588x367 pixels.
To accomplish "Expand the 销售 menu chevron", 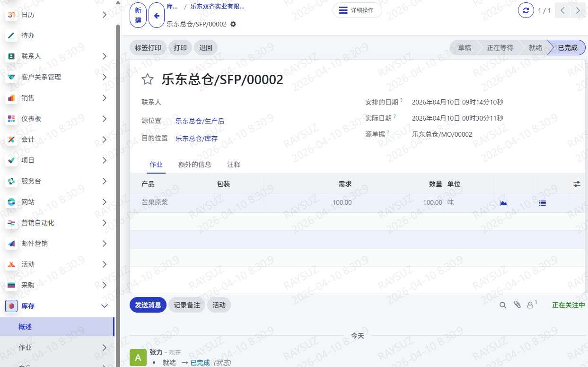I will click(x=105, y=98).
